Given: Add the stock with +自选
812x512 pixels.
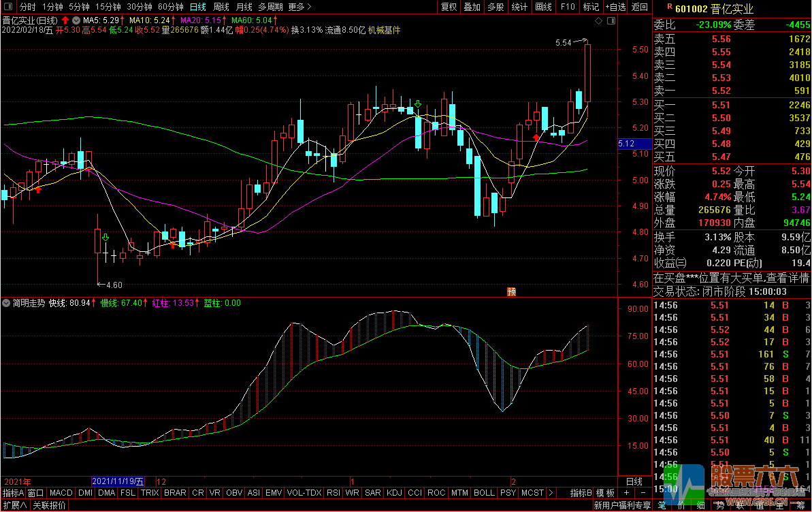Looking at the screenshot, I should 616,7.
